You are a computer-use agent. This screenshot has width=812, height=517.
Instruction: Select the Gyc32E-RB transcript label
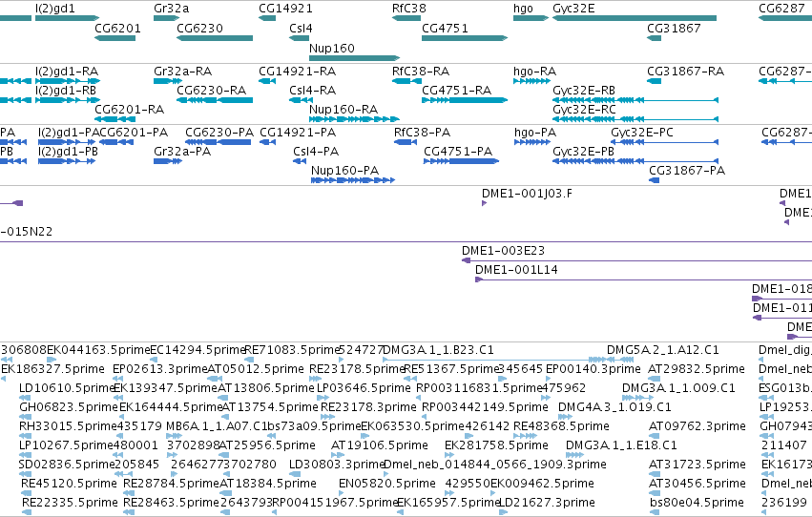(x=584, y=90)
